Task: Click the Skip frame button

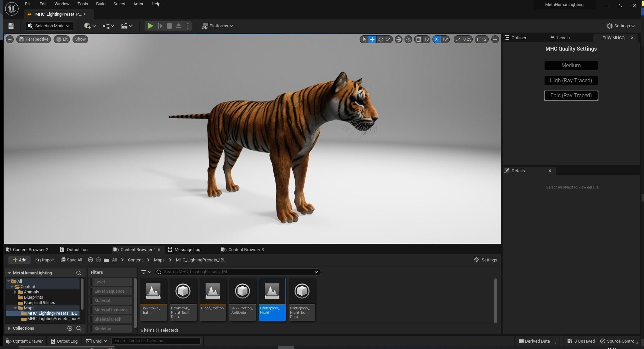Action: tap(160, 26)
